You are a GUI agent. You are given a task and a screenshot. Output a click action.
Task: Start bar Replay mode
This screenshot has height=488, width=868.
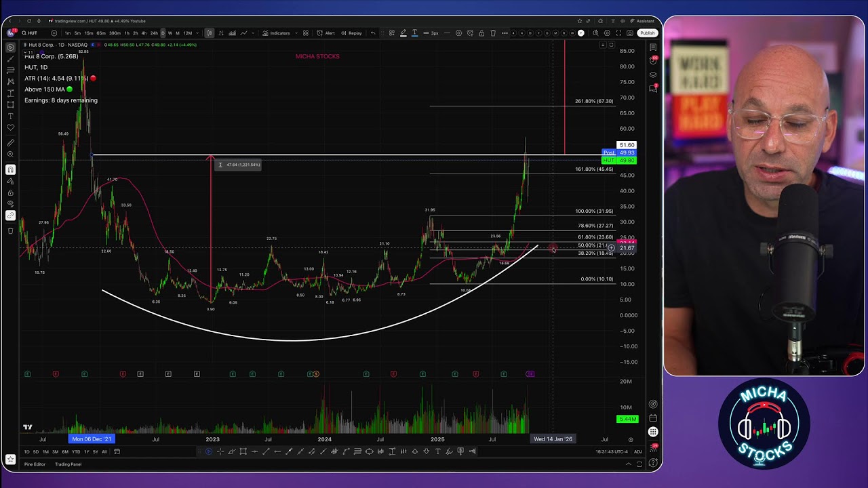coord(351,33)
